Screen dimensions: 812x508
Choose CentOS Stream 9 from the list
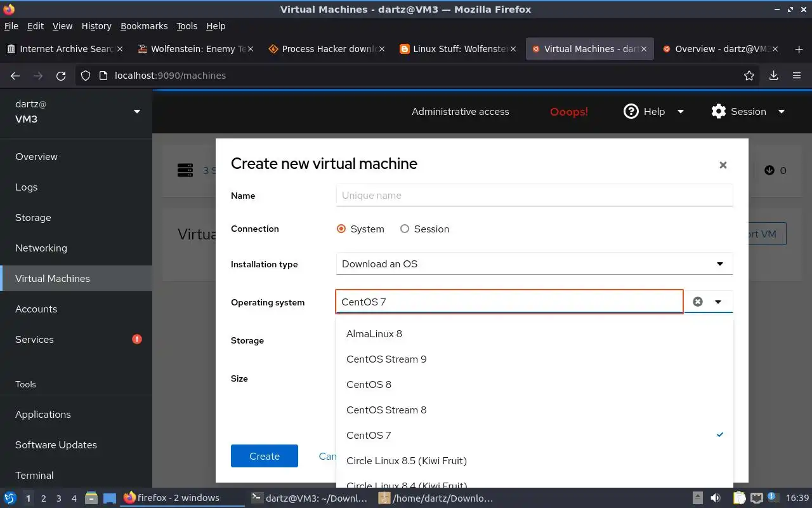point(534,359)
